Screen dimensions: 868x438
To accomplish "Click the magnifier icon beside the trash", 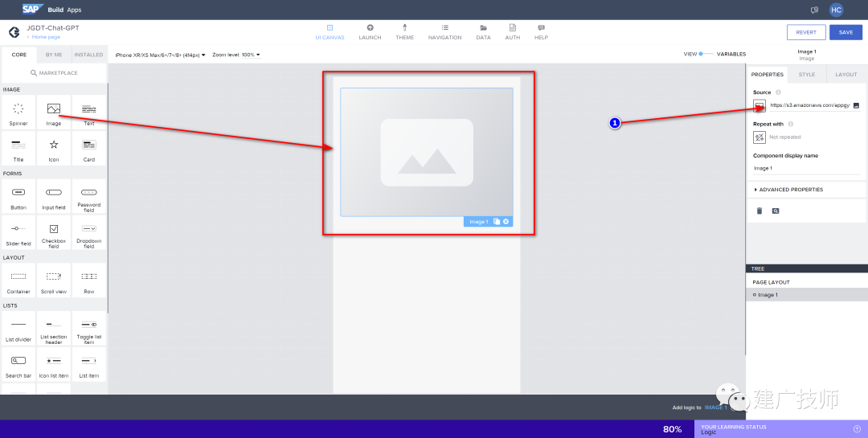I will point(776,211).
